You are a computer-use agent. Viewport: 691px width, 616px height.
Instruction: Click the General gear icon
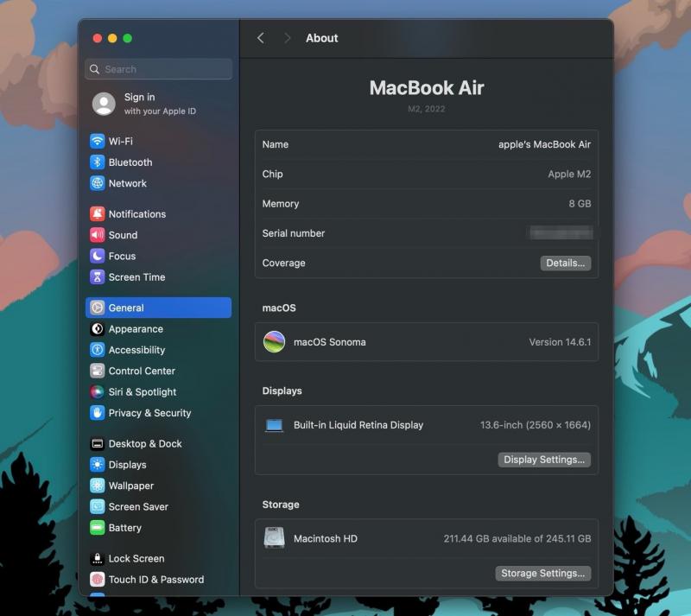tap(97, 308)
